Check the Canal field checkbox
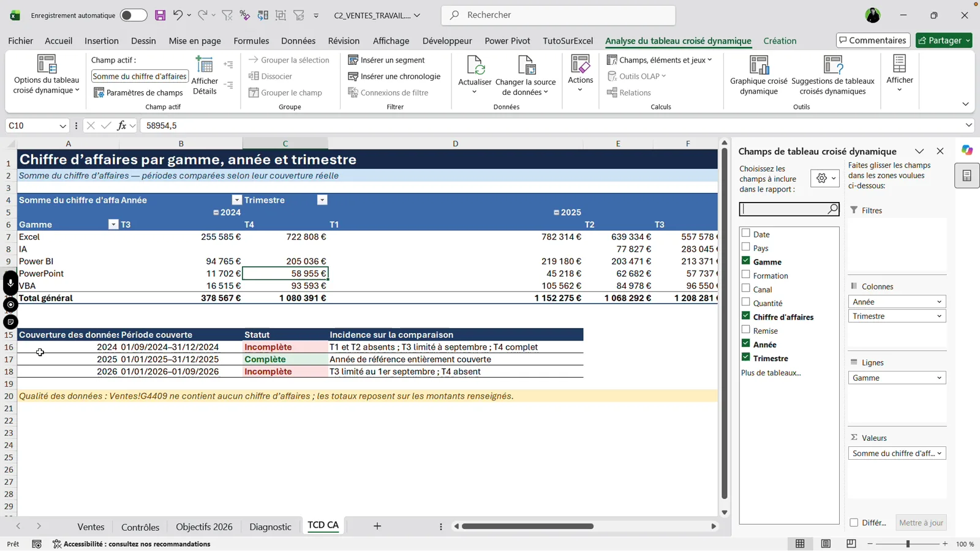Image resolution: width=980 pixels, height=551 pixels. [x=745, y=288]
